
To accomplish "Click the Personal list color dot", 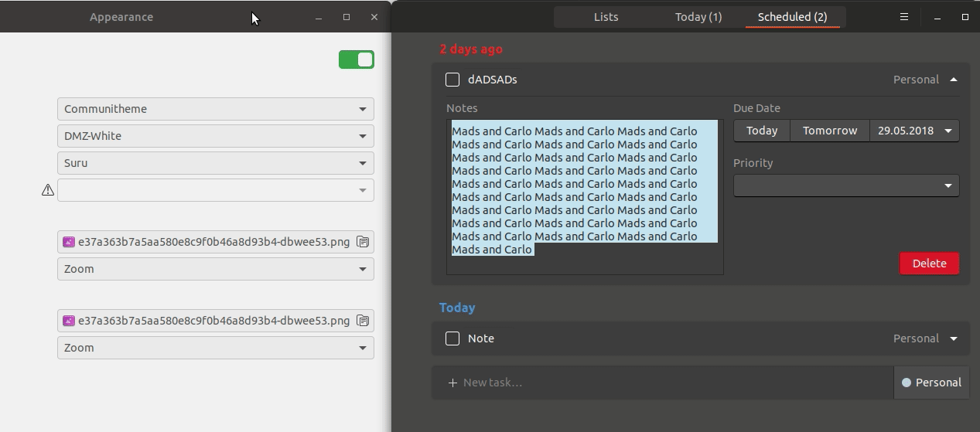I will [907, 383].
